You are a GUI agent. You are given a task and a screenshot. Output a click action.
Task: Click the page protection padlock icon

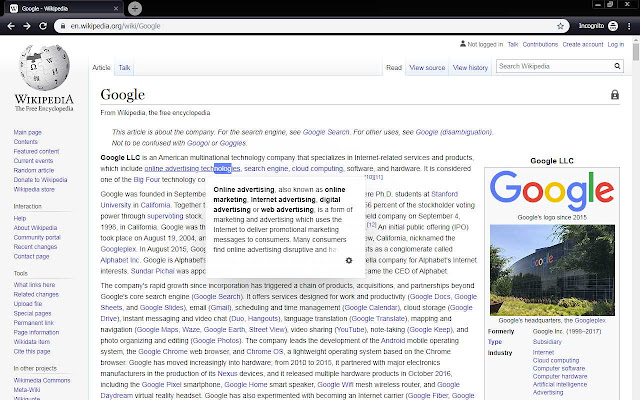(614, 95)
